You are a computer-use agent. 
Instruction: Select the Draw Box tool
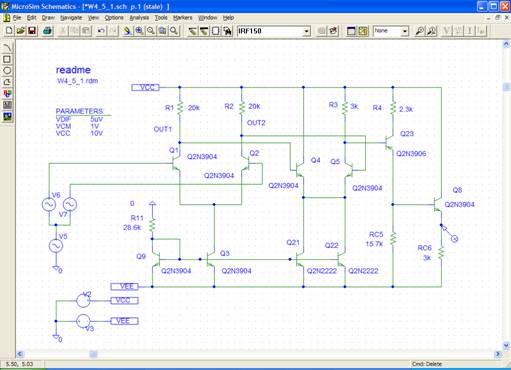[7, 59]
